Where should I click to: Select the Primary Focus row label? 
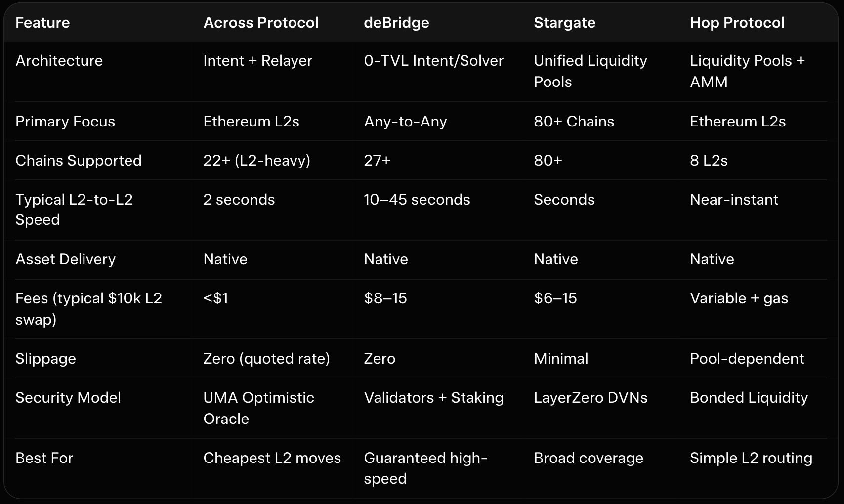click(65, 122)
